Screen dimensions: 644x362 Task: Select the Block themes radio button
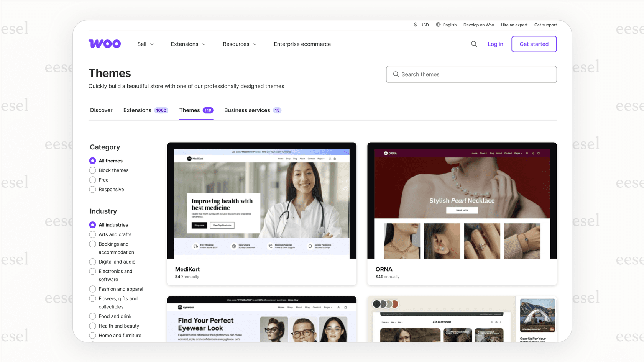pyautogui.click(x=92, y=170)
